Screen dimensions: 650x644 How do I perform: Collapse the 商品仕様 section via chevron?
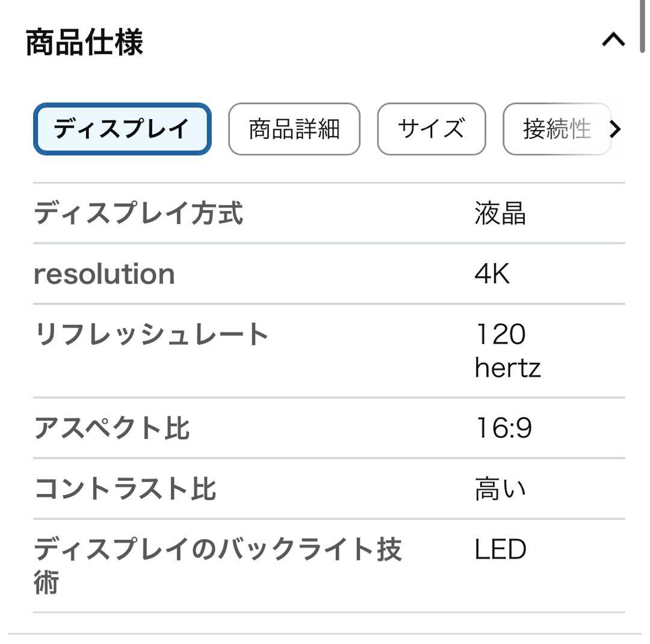click(614, 39)
